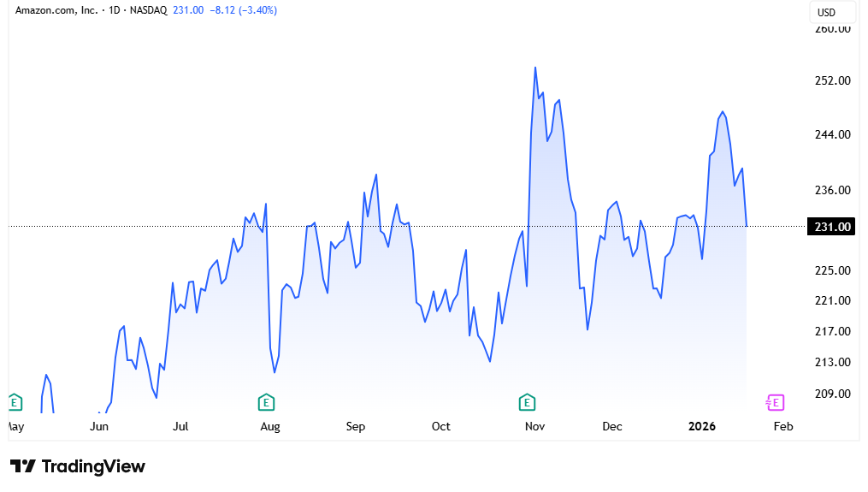Click the earnings marker above May
The width and height of the screenshot is (868, 492).
(x=14, y=401)
